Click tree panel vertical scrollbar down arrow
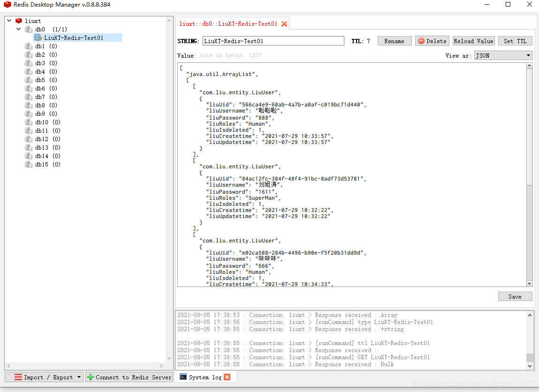 169,358
